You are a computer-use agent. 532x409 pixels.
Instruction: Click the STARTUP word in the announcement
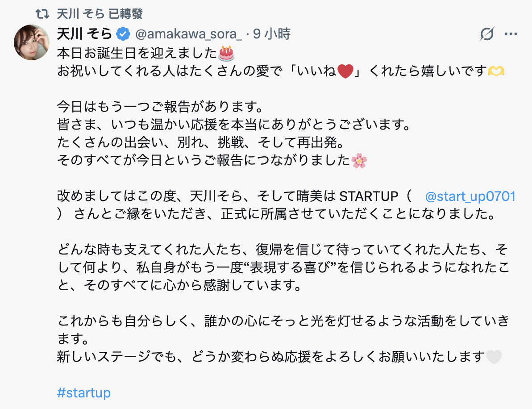[369, 196]
